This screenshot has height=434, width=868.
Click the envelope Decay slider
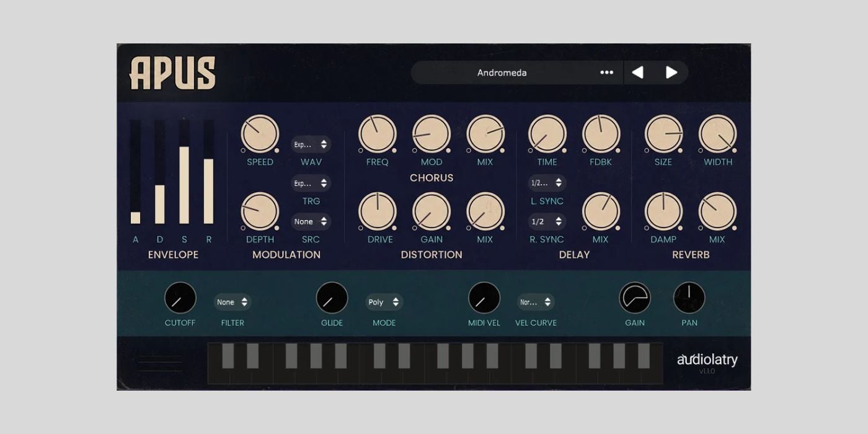(x=160, y=172)
